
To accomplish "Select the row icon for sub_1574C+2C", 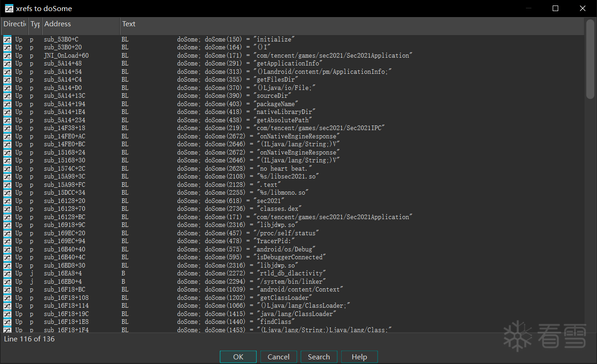I will point(7,169).
